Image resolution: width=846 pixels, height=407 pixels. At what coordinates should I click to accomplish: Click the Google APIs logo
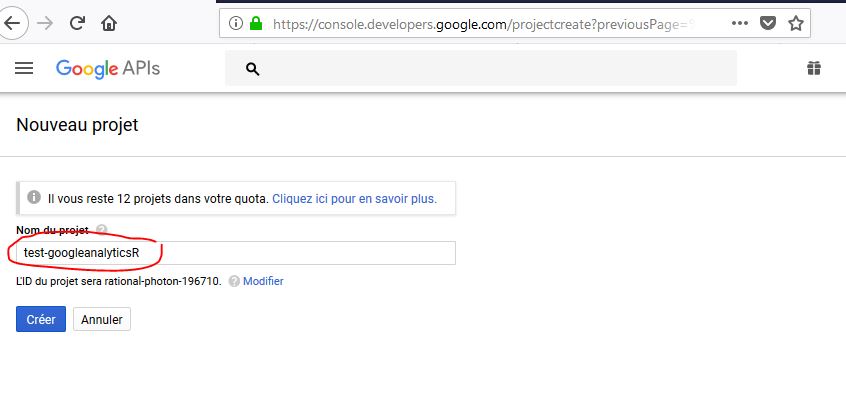coord(108,69)
